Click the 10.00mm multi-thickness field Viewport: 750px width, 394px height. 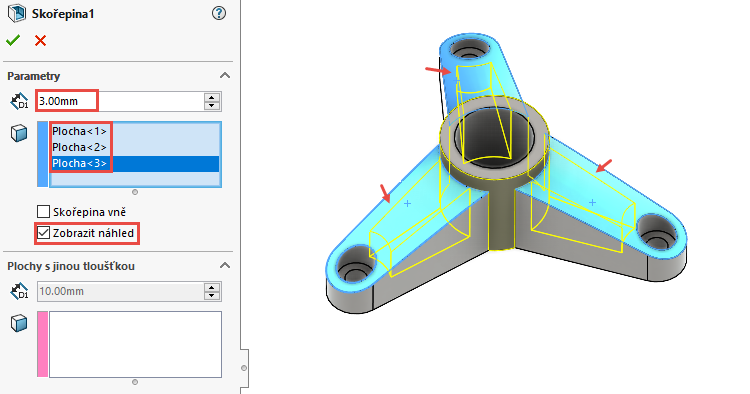(121, 291)
